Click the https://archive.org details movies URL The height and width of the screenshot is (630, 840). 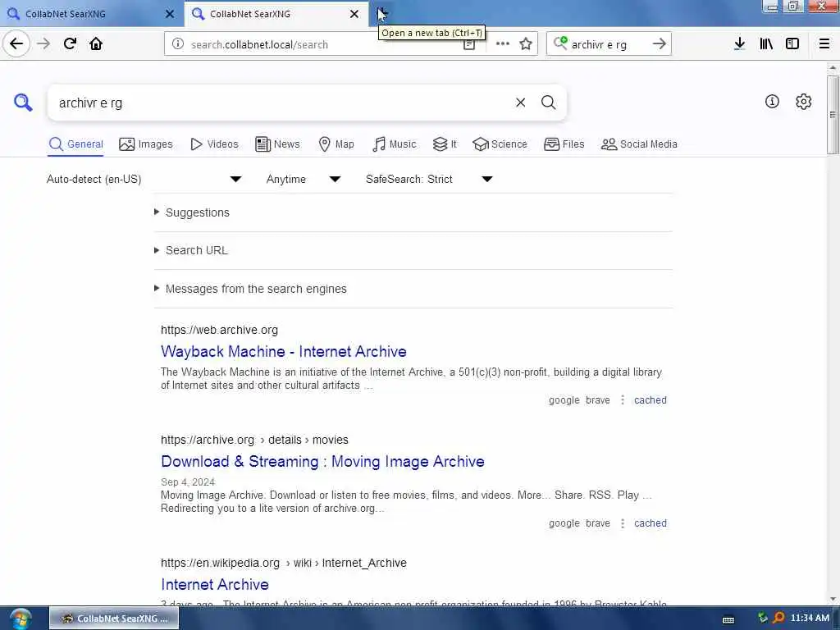254,440
